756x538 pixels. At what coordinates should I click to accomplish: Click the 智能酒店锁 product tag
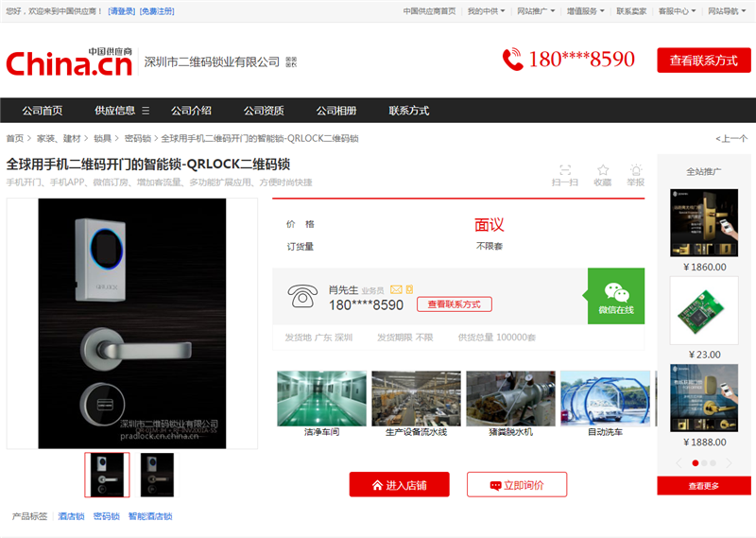point(150,516)
